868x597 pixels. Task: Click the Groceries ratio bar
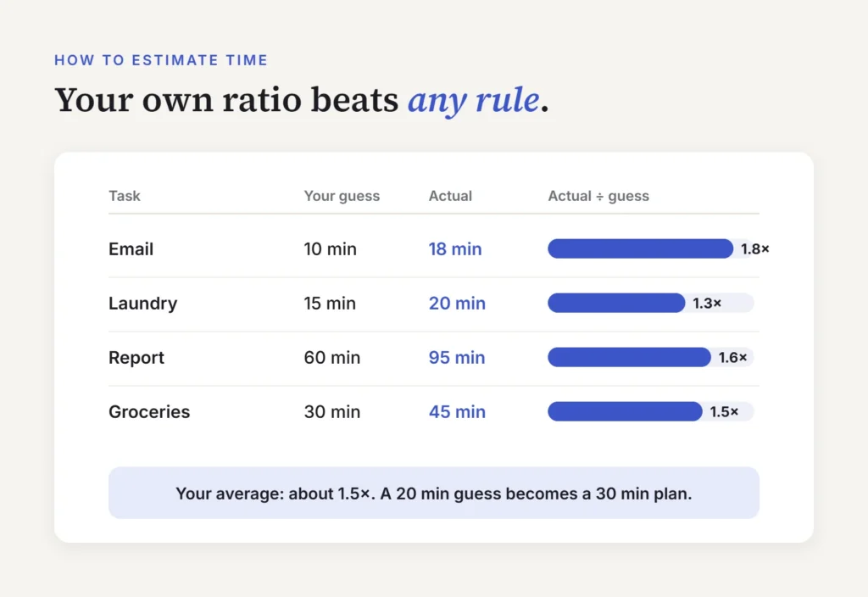[x=625, y=411]
